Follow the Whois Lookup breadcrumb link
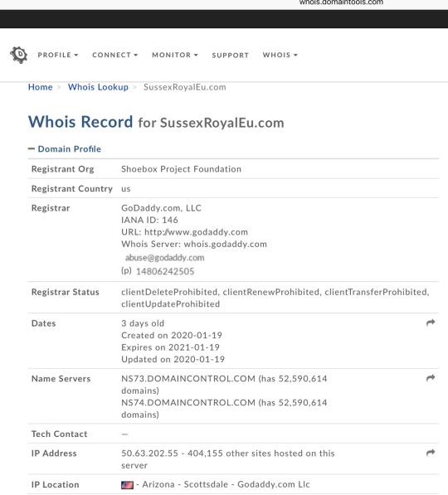Image resolution: width=448 pixels, height=495 pixels. coord(98,87)
